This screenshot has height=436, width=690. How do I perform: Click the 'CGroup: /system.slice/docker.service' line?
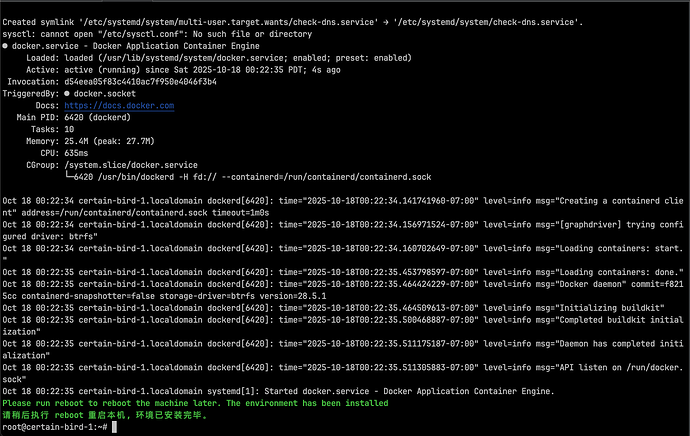pos(112,165)
